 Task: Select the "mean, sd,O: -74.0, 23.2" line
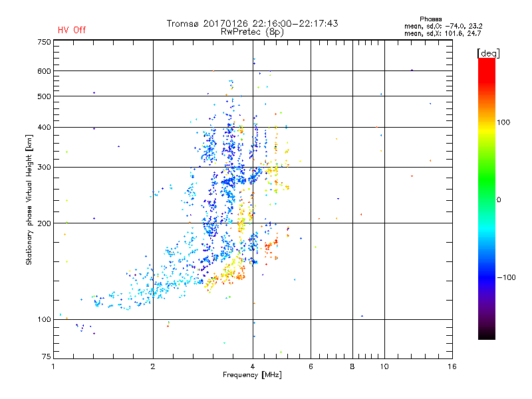point(443,26)
